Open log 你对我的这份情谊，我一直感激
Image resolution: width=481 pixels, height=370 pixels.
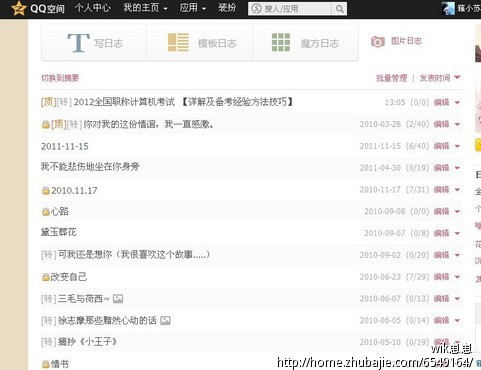pyautogui.click(x=149, y=124)
